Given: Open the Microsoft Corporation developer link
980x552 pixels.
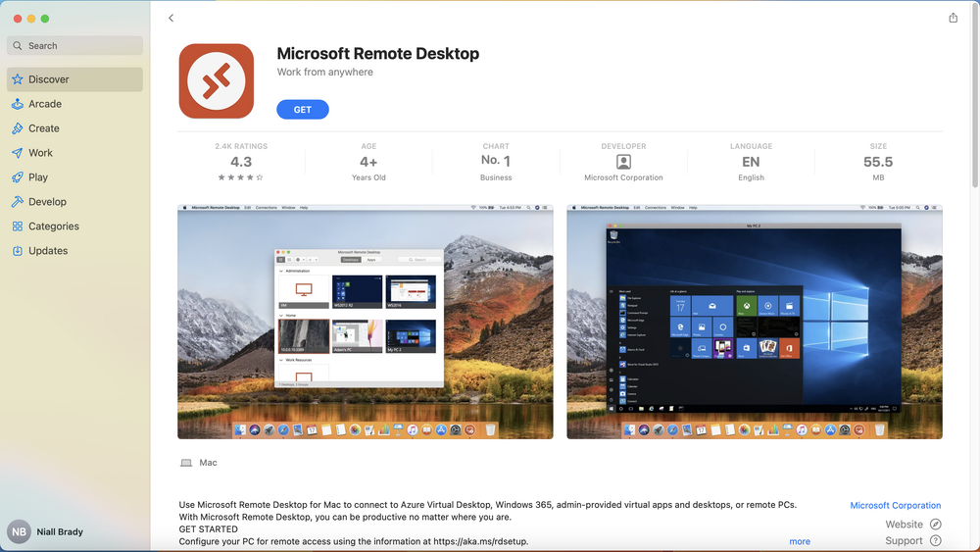Looking at the screenshot, I should pyautogui.click(x=895, y=505).
